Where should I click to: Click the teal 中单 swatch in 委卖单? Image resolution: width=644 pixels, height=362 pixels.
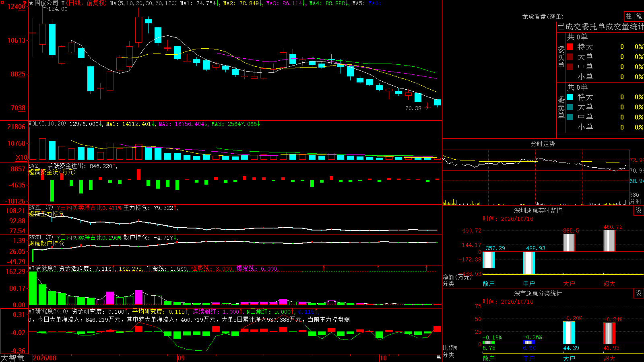tap(570, 117)
